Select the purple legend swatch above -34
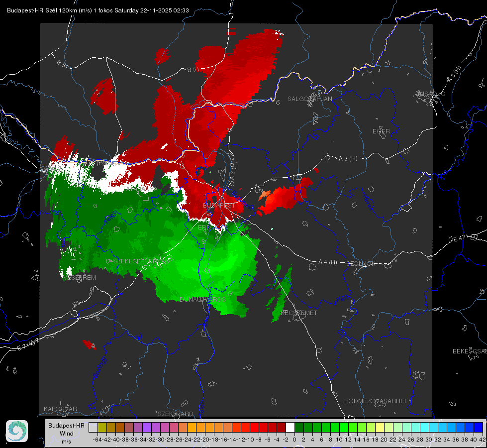Screen dimensions: 487x448 click(147, 427)
